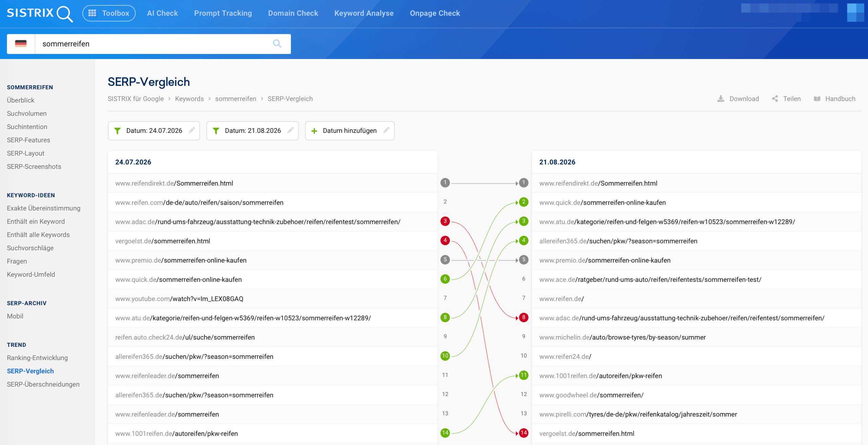
Task: Edit date 24.07.2026 via pencil icon
Action: click(192, 130)
